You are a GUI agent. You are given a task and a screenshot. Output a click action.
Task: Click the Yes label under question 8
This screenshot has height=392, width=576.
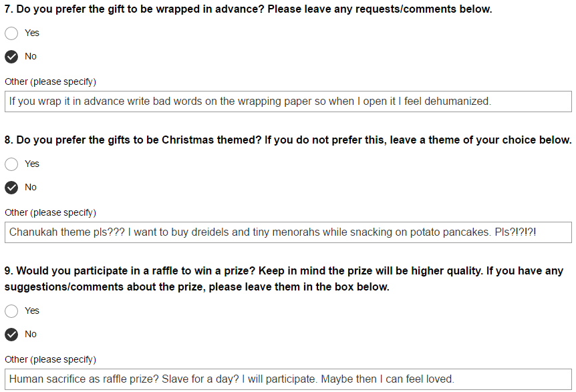coord(32,164)
